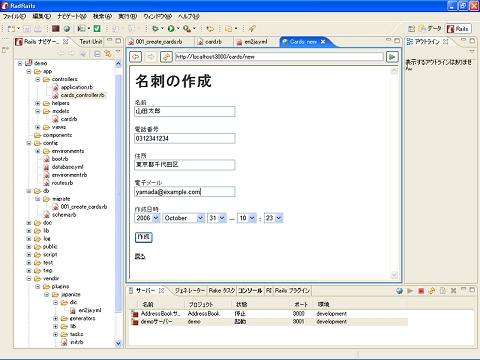Image resolution: width=480 pixels, height=360 pixels.
Task: Click the green checkmark toolbar icon
Action: [97, 29]
